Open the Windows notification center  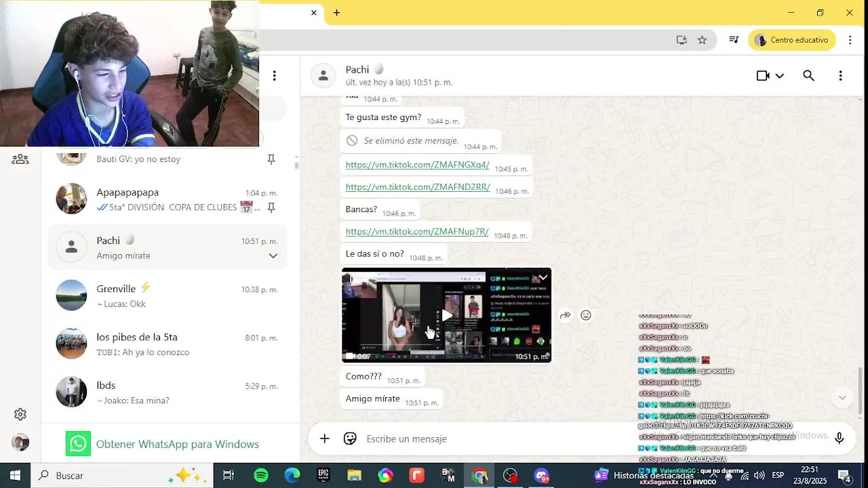844,476
